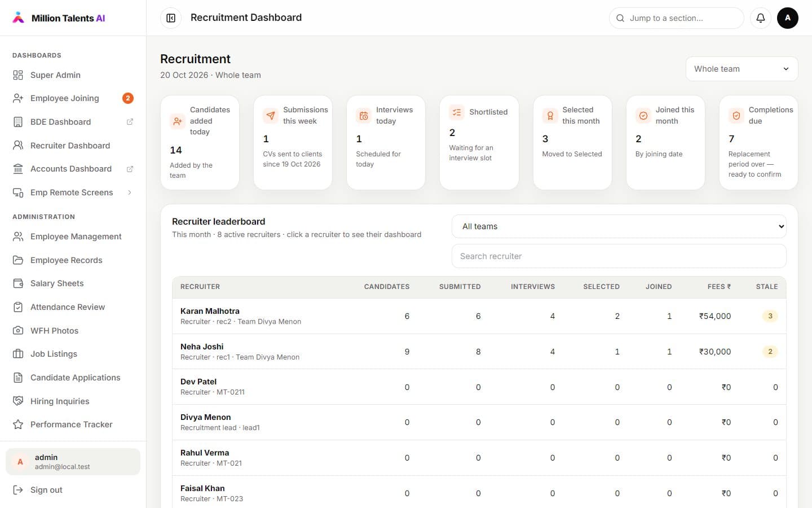Click the Selected this month award icon
Image resolution: width=812 pixels, height=508 pixels.
550,115
